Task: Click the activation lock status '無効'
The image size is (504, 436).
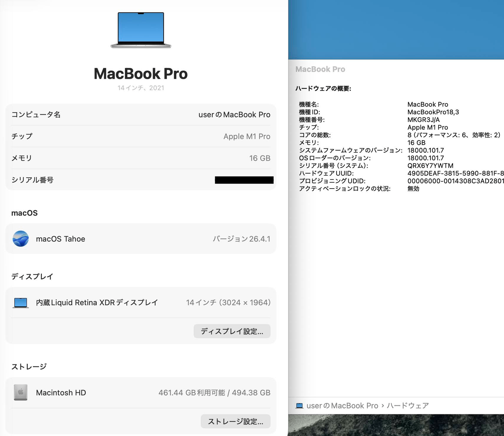Action: click(x=413, y=189)
